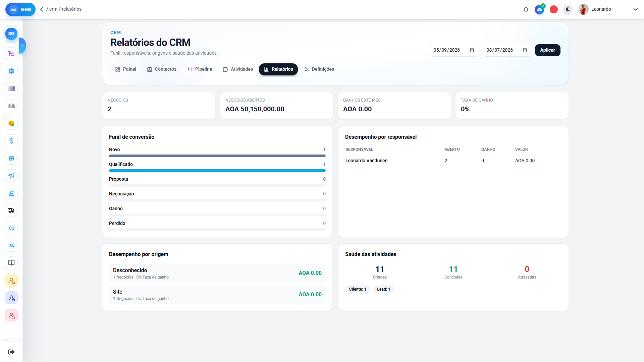Image resolution: width=644 pixels, height=362 pixels.
Task: Click the 0 Atrasadas activities count
Action: pos(527,269)
